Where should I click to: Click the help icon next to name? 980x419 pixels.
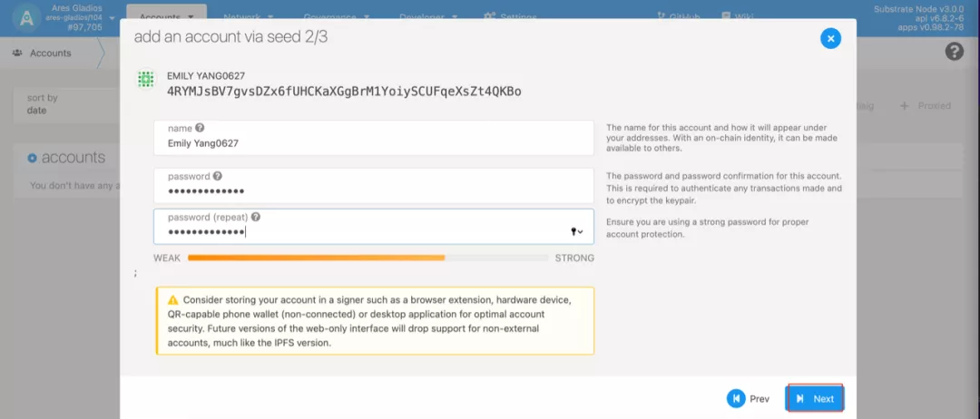tap(200, 128)
